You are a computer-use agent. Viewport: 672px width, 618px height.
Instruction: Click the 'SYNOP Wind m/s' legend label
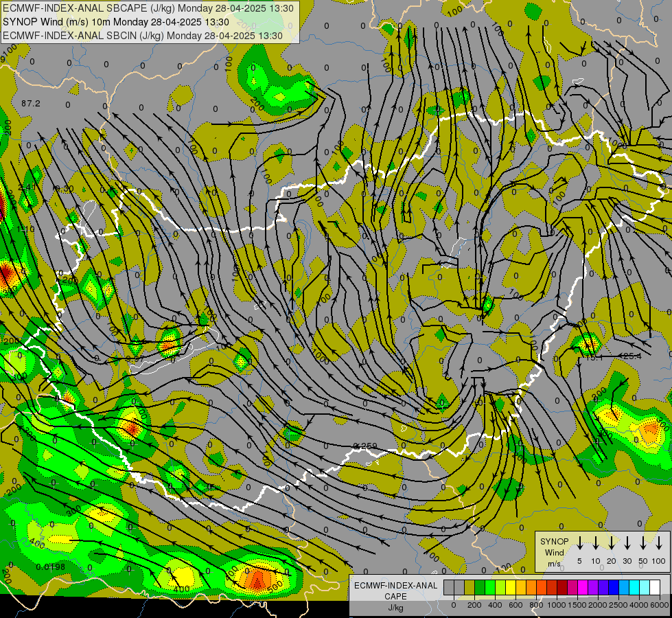click(554, 552)
